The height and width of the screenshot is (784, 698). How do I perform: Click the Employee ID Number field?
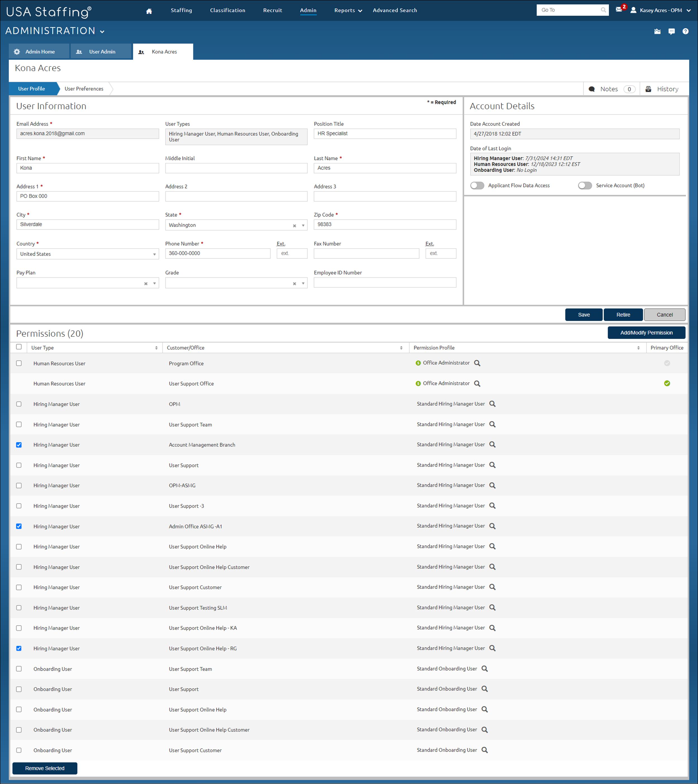coord(385,282)
